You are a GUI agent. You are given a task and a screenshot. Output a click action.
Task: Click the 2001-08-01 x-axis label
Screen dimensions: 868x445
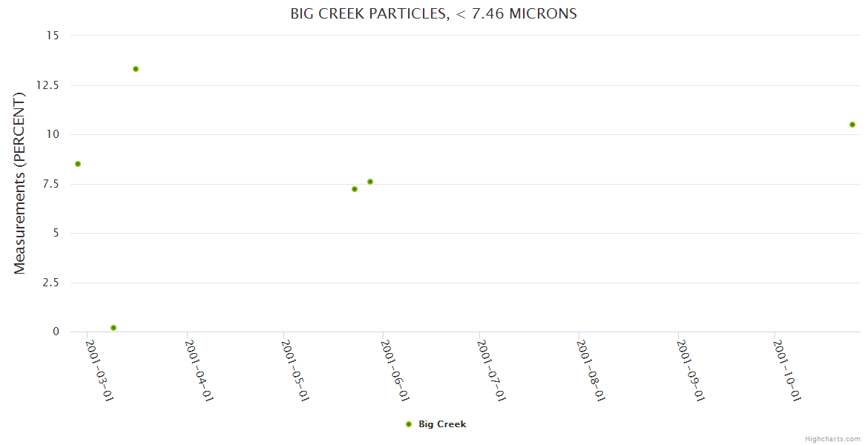click(591, 371)
